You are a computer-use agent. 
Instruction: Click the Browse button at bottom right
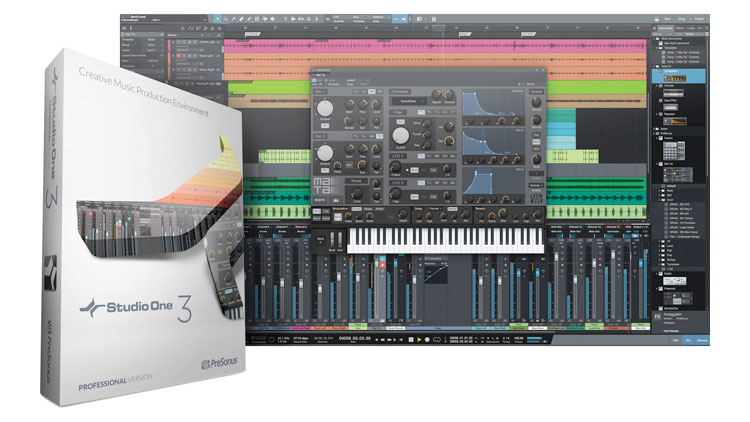coord(702,340)
